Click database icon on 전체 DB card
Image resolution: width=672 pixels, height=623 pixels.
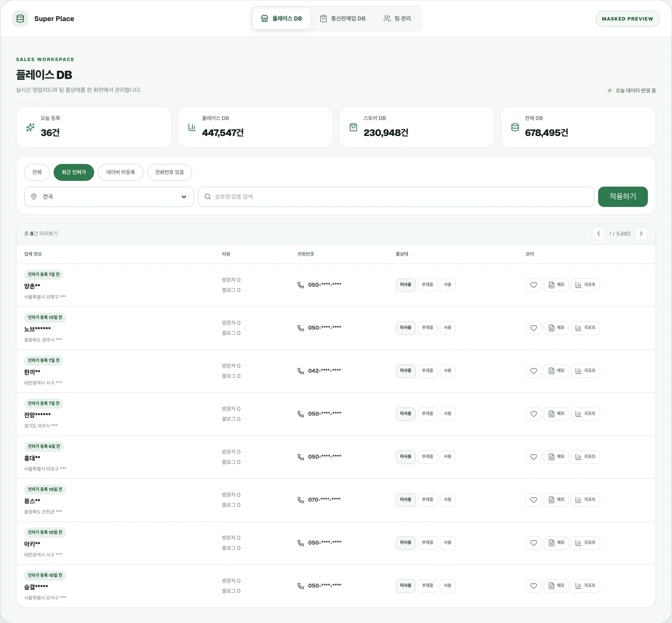click(515, 127)
